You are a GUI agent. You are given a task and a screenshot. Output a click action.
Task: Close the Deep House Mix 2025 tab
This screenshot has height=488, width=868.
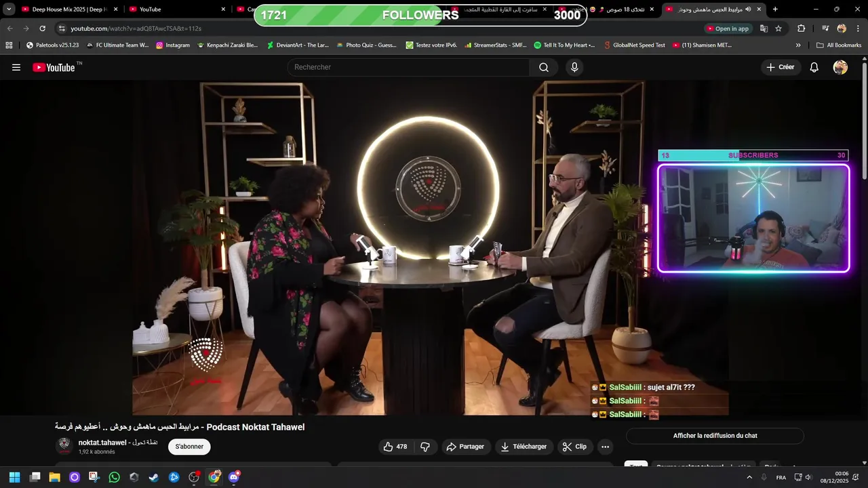115,9
